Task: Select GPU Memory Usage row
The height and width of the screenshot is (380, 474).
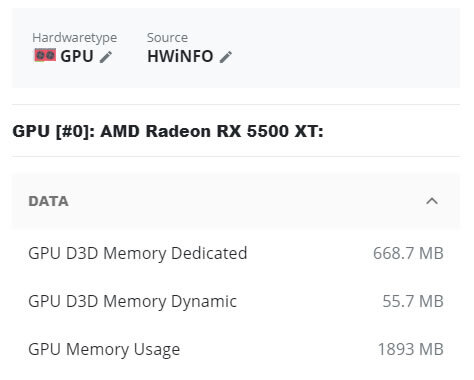Action: [x=236, y=349]
